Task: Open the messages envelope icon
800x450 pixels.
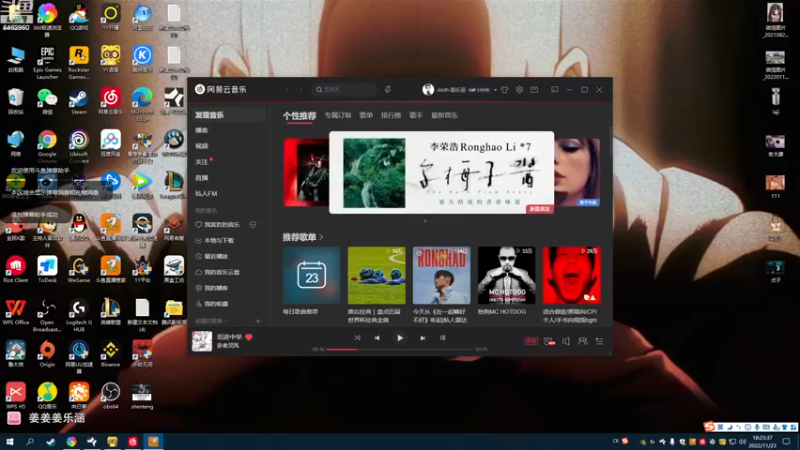Action: pyautogui.click(x=534, y=90)
